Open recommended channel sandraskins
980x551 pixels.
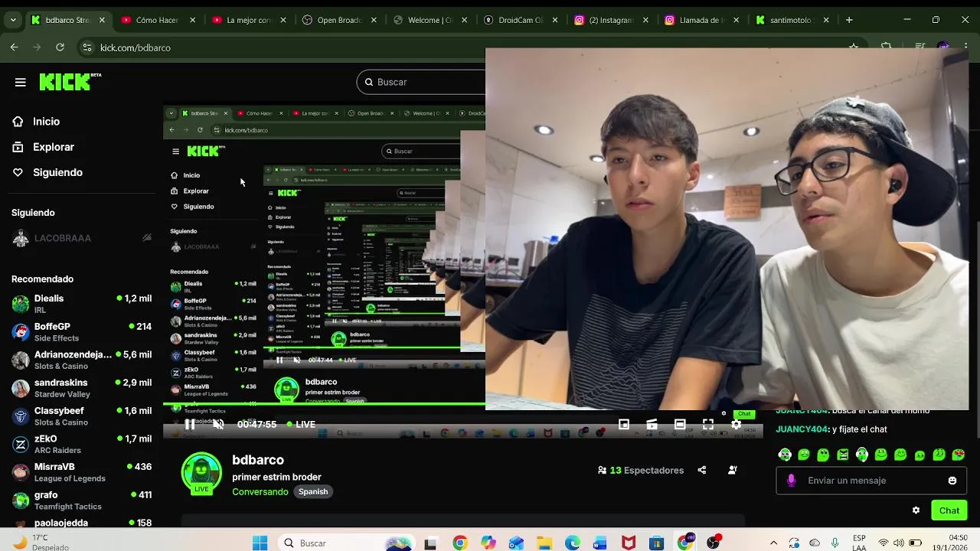(82, 388)
